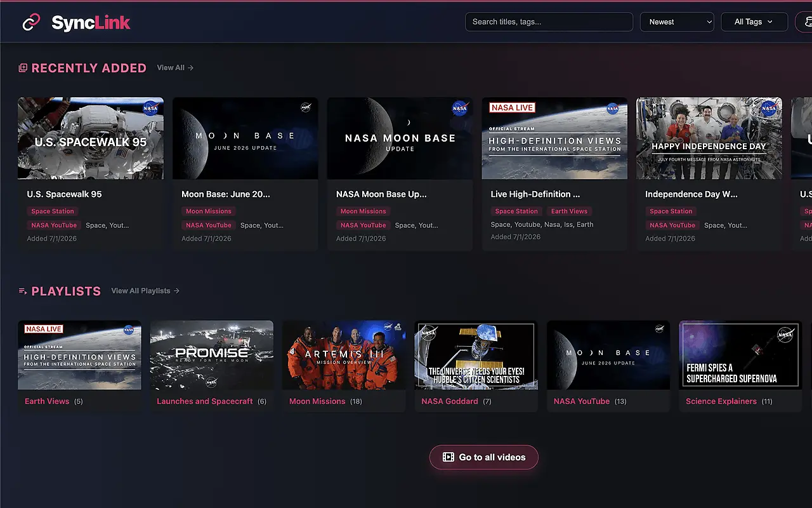Select NASA YouTube tag on Independence Day card
812x508 pixels.
click(672, 225)
